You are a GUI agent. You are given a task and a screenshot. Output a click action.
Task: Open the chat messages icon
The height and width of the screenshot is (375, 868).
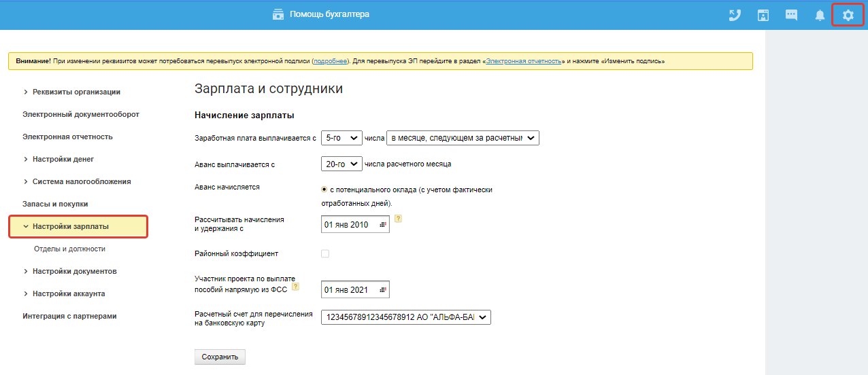click(x=791, y=15)
